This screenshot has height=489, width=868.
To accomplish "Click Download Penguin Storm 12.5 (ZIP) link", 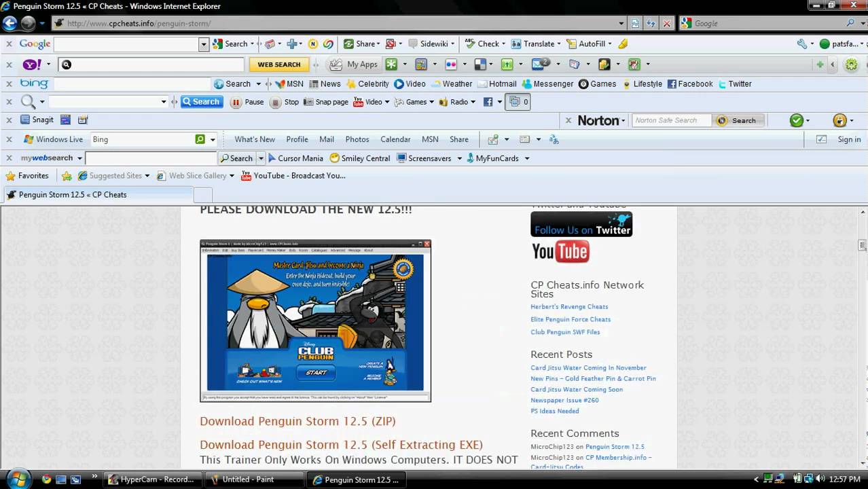I will click(x=297, y=421).
